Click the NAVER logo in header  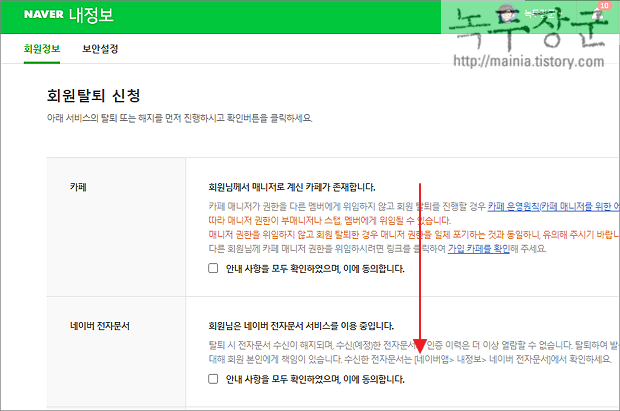click(x=43, y=15)
